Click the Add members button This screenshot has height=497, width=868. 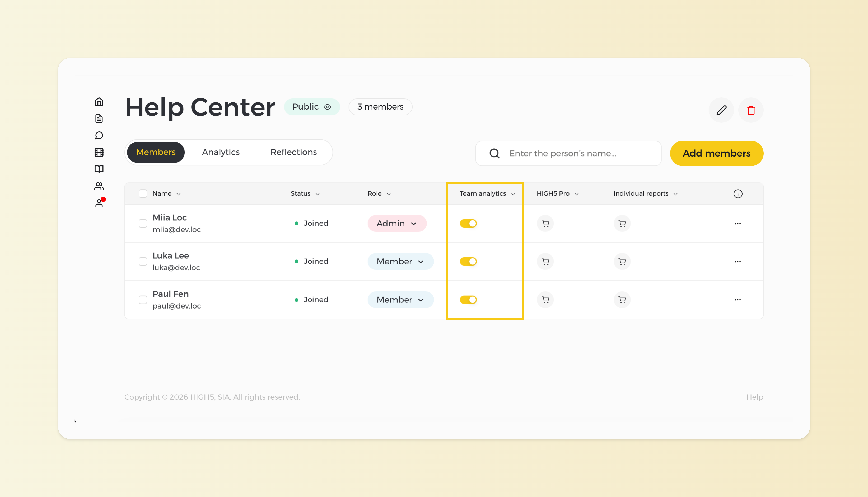pos(716,154)
